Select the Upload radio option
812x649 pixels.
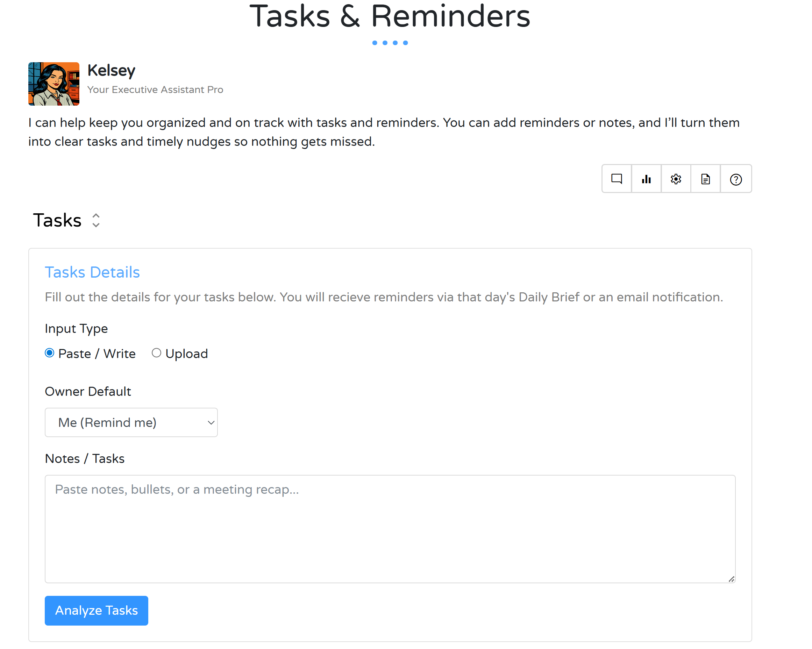156,353
